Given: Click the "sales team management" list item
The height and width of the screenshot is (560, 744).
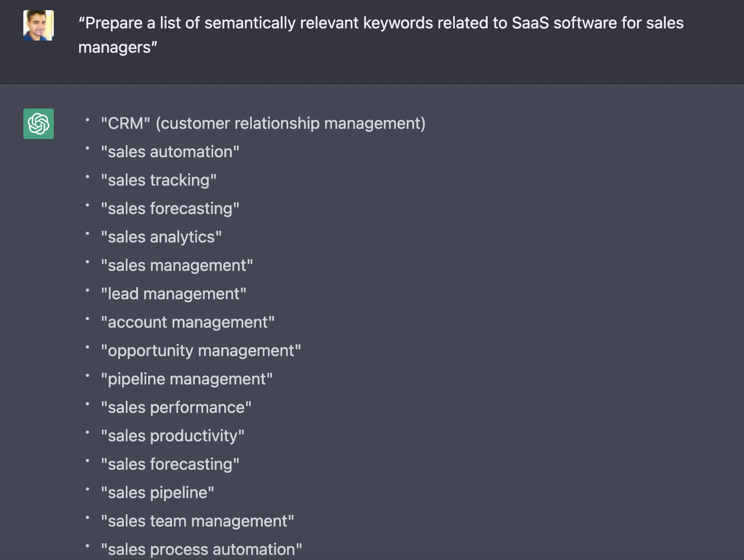Looking at the screenshot, I should [x=197, y=521].
